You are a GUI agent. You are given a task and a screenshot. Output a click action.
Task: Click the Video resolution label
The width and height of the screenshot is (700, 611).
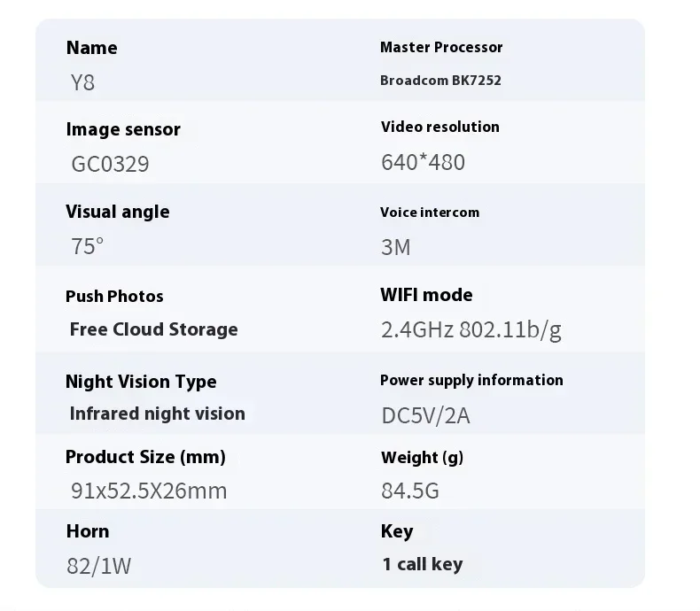pyautogui.click(x=439, y=127)
